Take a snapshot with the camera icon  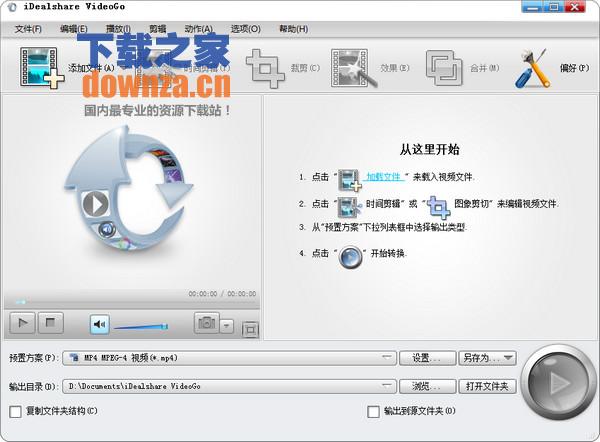point(207,323)
